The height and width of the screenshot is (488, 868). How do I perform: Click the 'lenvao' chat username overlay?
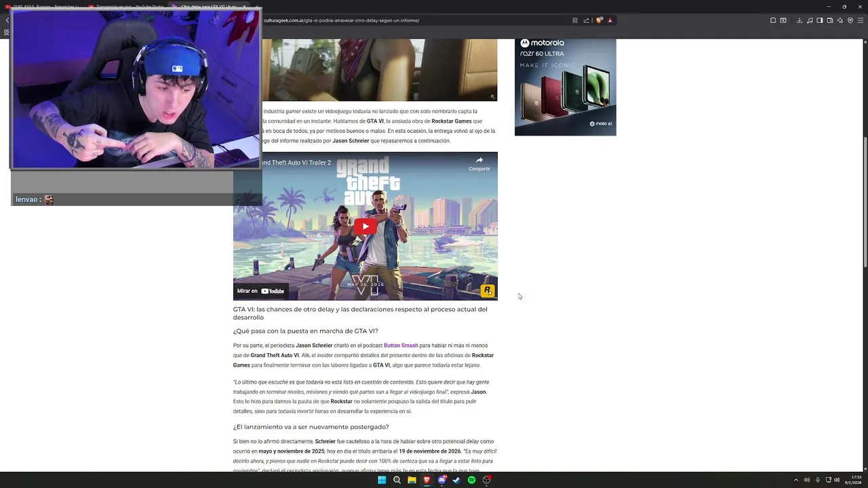[26, 199]
